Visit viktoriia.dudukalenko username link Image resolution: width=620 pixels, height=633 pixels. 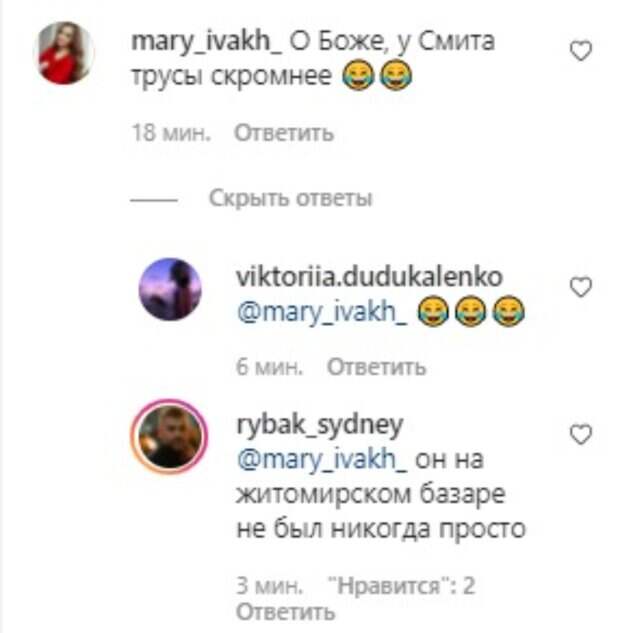pos(369,277)
